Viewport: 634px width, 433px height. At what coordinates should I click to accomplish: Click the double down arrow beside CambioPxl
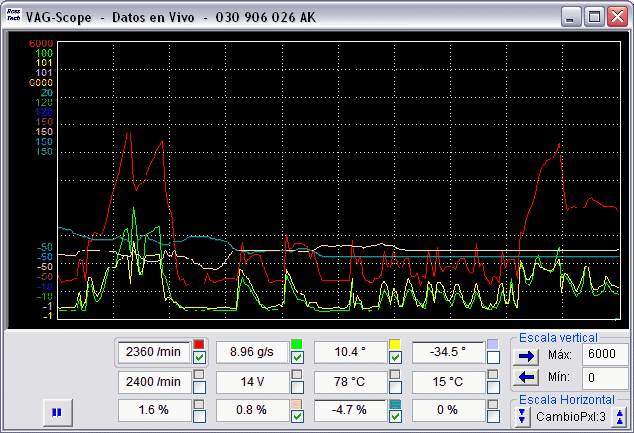(522, 416)
